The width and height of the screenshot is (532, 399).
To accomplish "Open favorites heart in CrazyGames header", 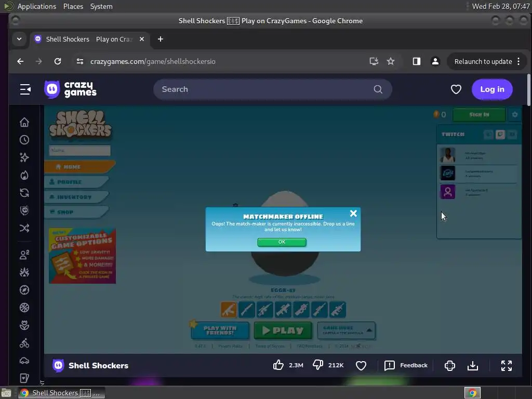I will point(456,89).
